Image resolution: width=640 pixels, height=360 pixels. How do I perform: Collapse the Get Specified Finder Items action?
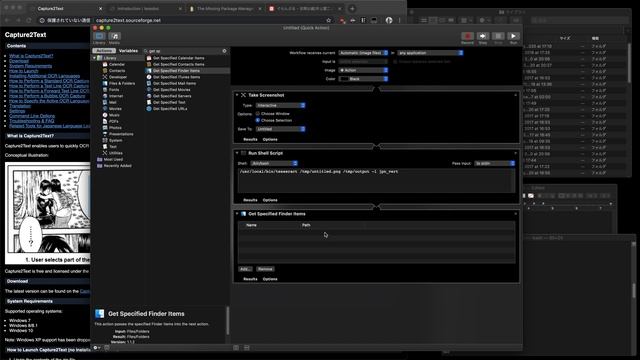[x=237, y=214]
